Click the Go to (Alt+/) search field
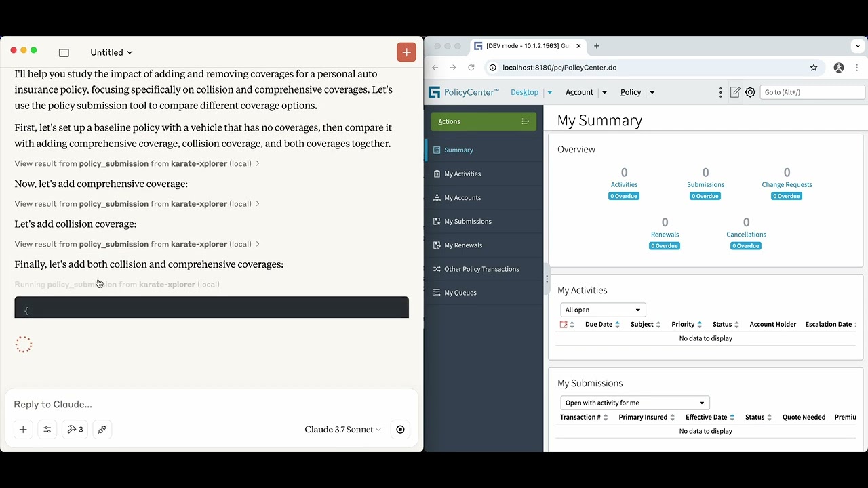The width and height of the screenshot is (868, 488). [x=812, y=92]
